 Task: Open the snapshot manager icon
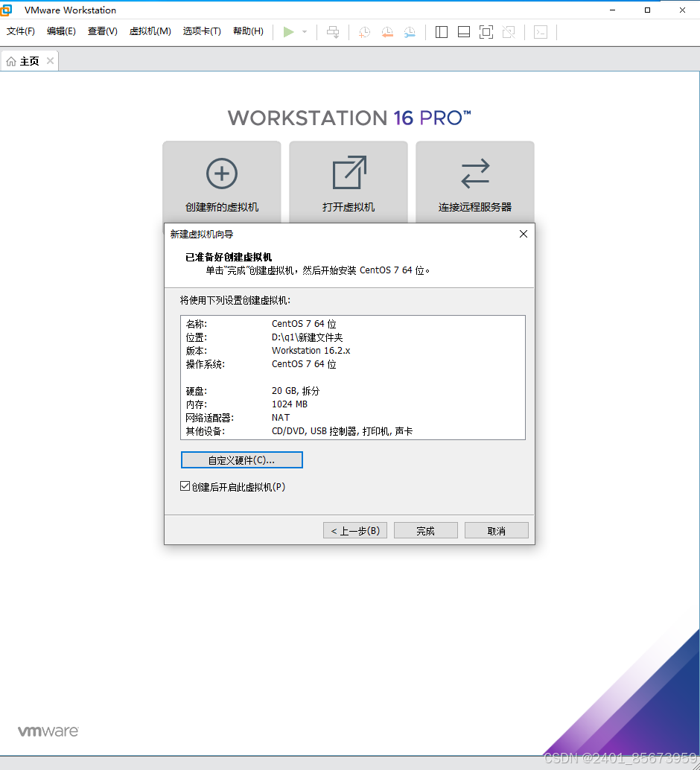[410, 33]
